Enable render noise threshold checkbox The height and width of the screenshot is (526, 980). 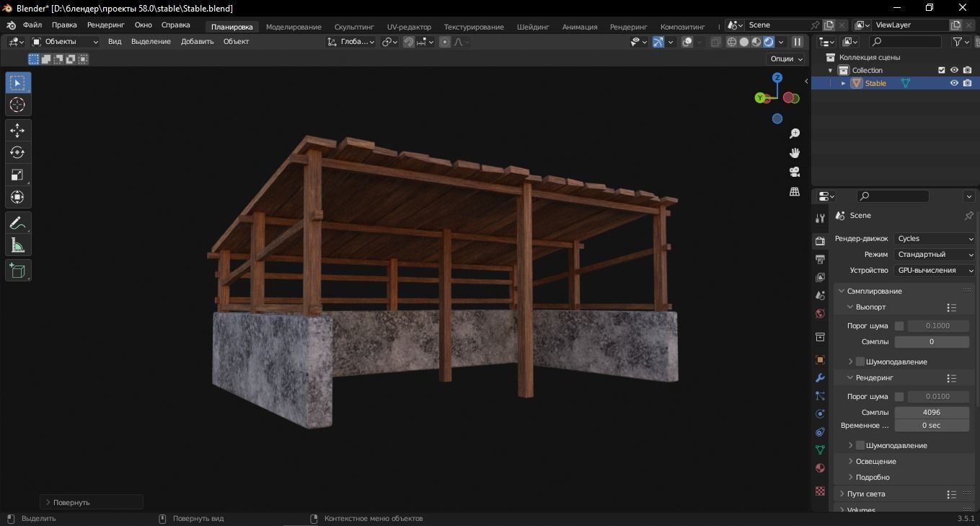899,396
